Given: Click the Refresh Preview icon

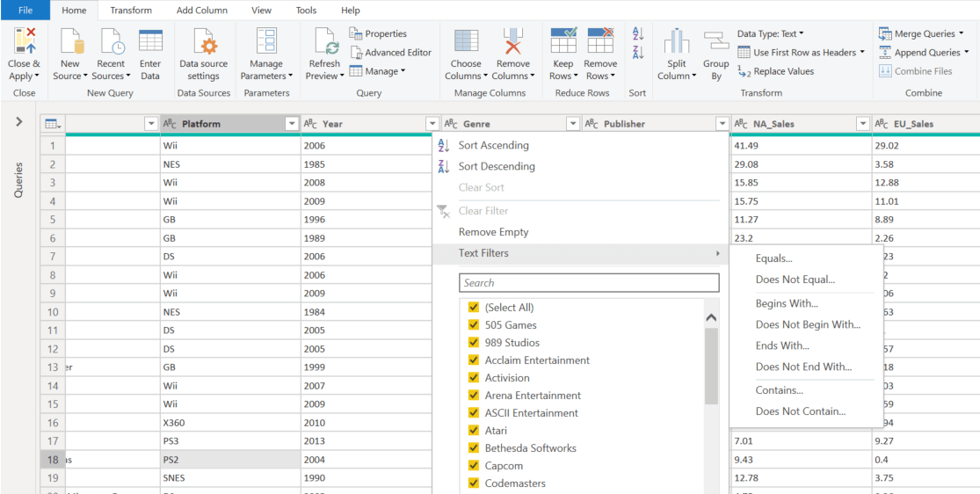Looking at the screenshot, I should coord(324,42).
